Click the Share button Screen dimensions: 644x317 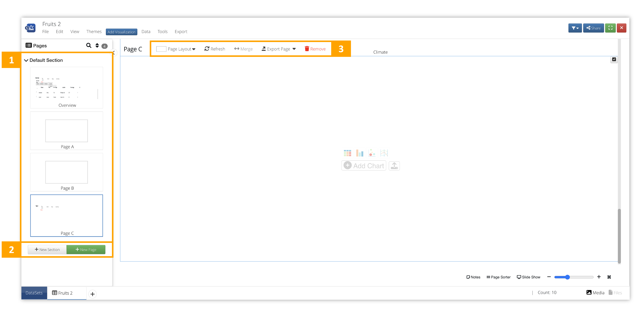coord(594,28)
